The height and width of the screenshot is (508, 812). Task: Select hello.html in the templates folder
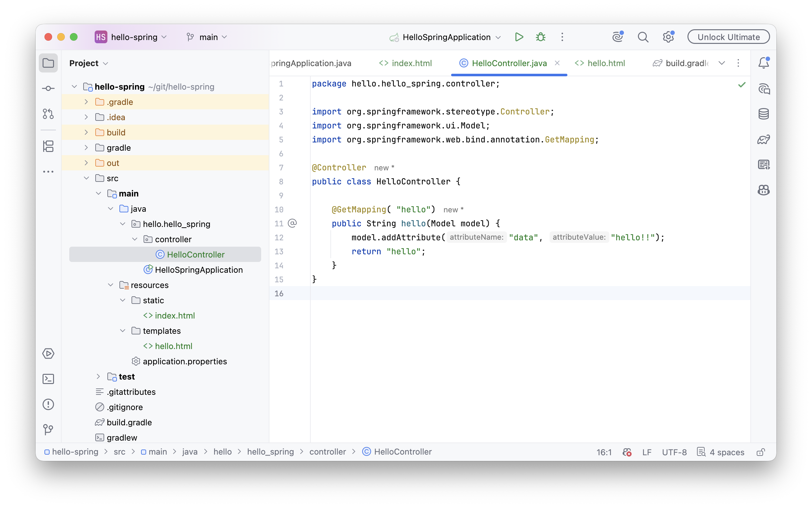(x=173, y=346)
